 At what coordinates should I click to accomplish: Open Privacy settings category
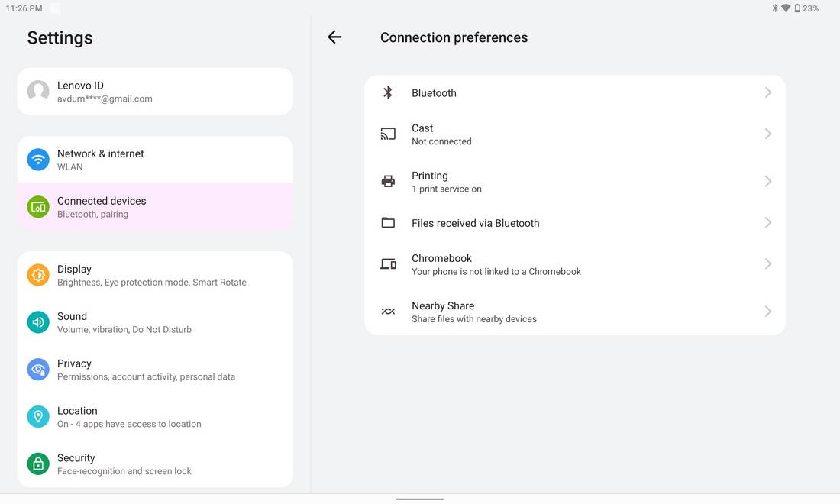tap(155, 370)
